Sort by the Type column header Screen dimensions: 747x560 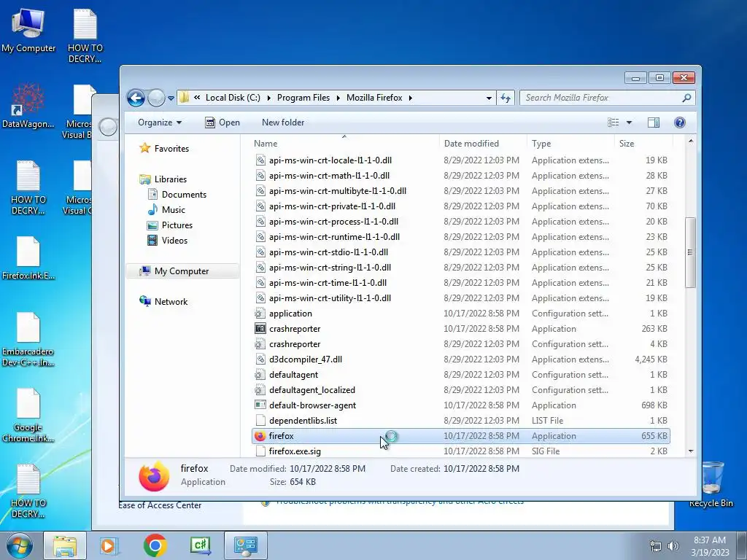point(570,144)
